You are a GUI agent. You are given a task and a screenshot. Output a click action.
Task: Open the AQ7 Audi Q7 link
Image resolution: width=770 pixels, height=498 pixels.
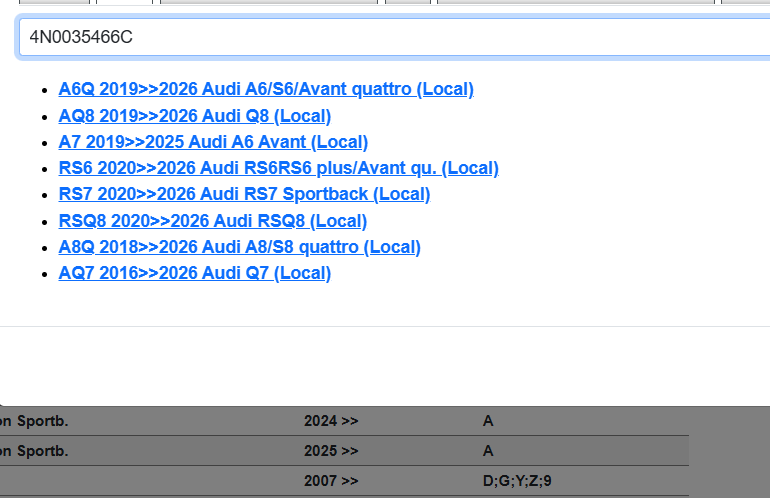coord(194,273)
